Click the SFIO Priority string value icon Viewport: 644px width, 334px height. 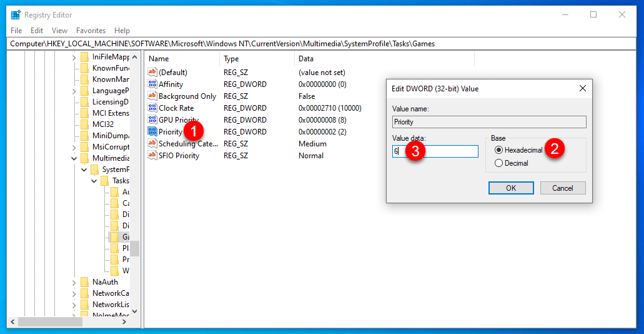pos(152,156)
